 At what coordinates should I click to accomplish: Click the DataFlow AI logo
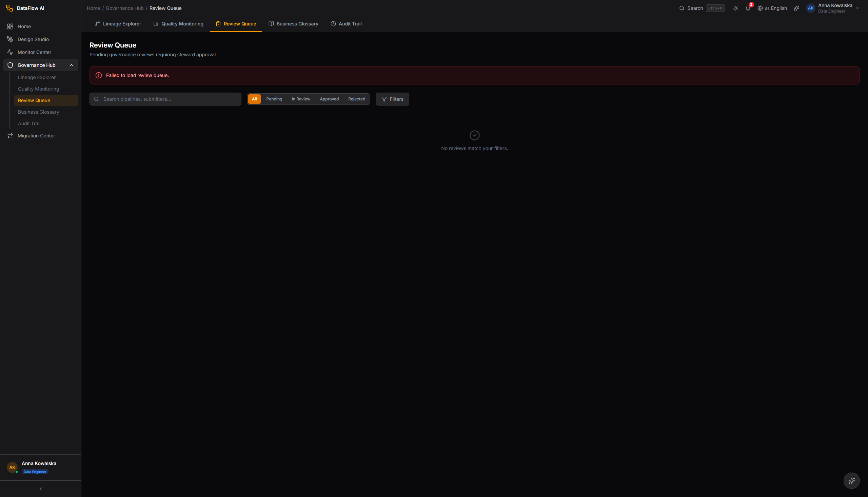click(x=25, y=8)
